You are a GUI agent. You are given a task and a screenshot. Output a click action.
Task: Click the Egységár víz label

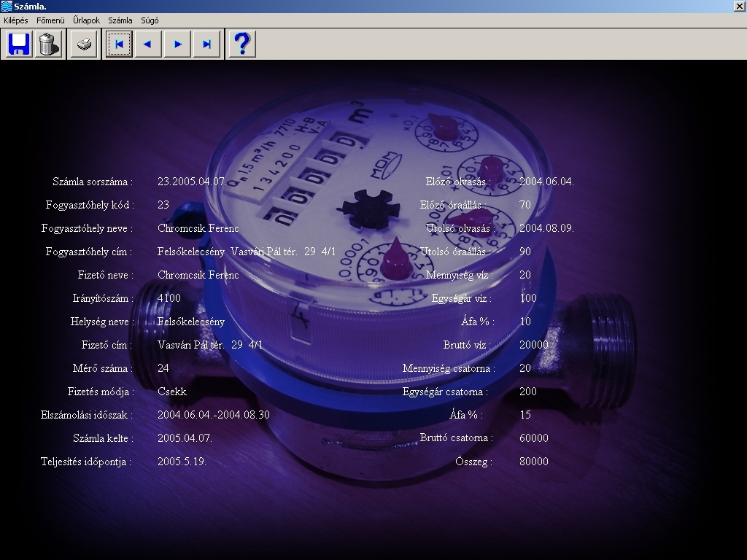(x=461, y=298)
